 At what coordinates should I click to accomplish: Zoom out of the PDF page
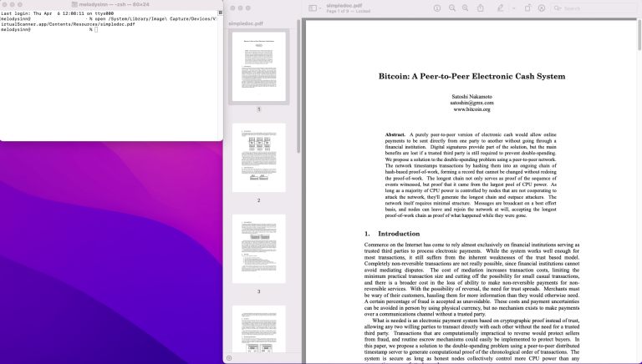pyautogui.click(x=452, y=8)
